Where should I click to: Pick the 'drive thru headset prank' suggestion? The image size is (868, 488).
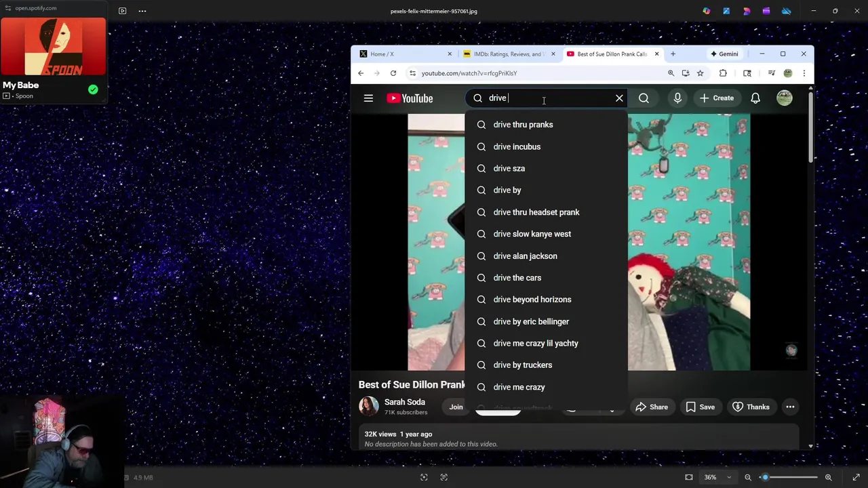[x=547, y=212]
